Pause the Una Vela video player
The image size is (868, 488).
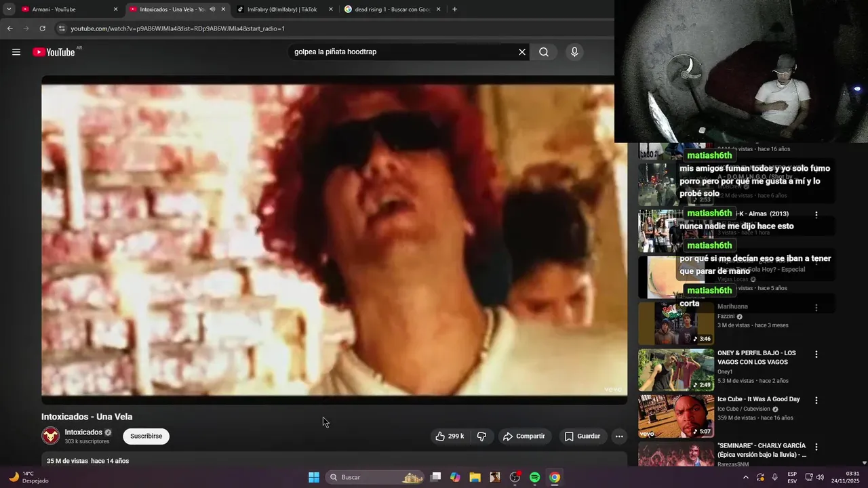pyautogui.click(x=334, y=240)
